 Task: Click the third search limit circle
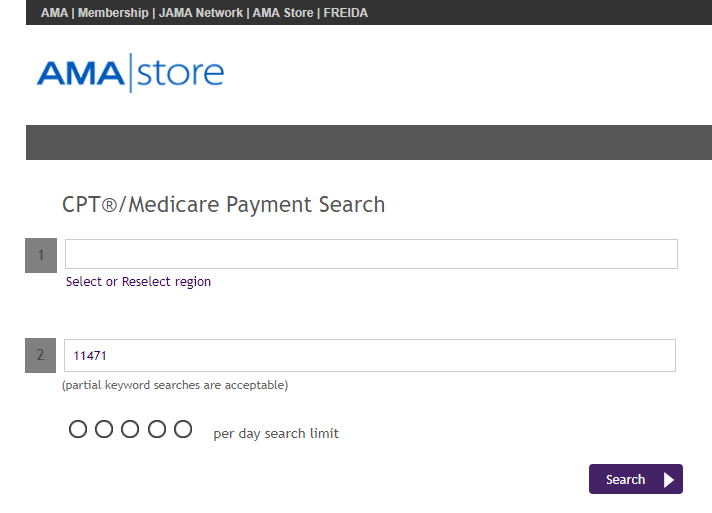(x=130, y=429)
